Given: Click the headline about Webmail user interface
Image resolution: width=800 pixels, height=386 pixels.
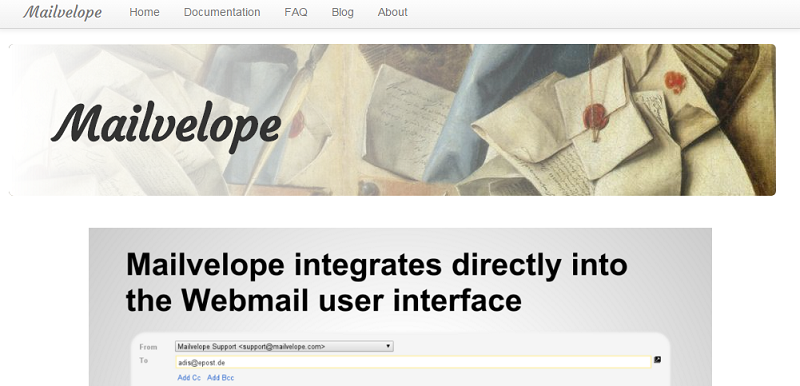Looking at the screenshot, I should pyautogui.click(x=377, y=282).
